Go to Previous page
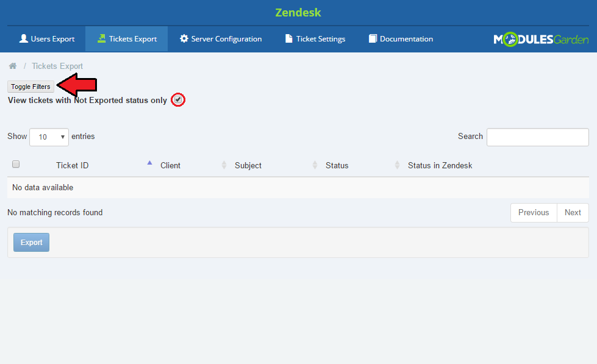The height and width of the screenshot is (364, 597). pyautogui.click(x=534, y=212)
